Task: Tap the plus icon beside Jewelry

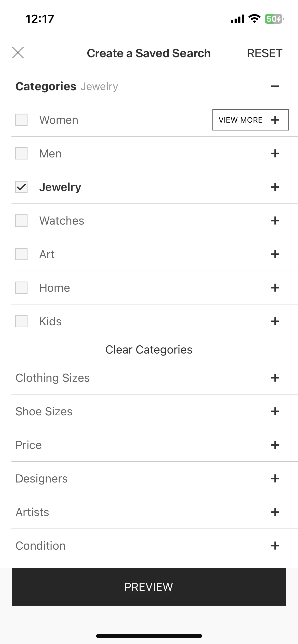Action: [275, 187]
